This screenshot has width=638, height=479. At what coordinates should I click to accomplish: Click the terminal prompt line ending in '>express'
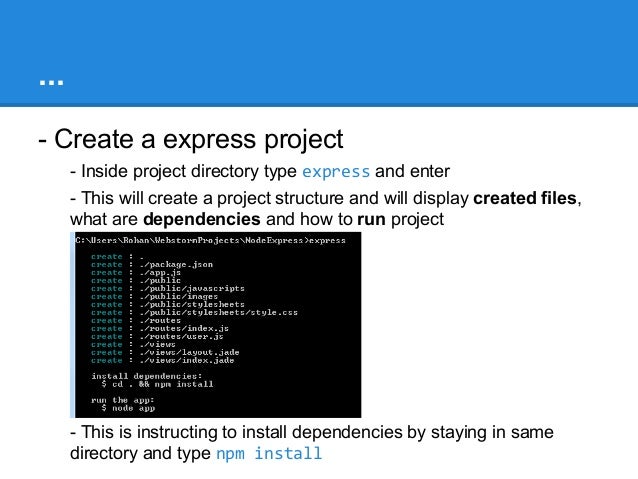(x=210, y=241)
